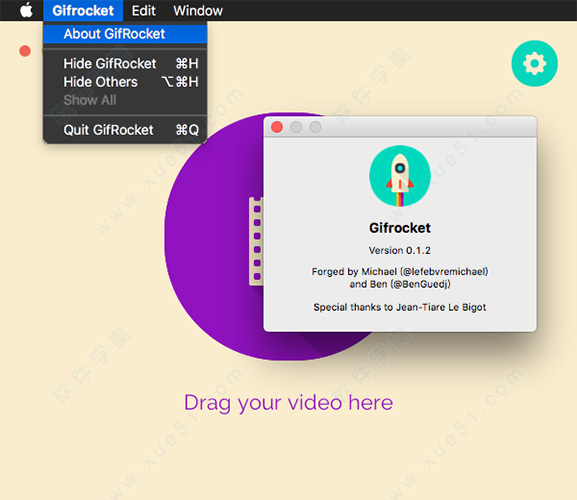Click the rocket logo in About dialog
Image resolution: width=577 pixels, height=500 pixels.
tap(400, 176)
